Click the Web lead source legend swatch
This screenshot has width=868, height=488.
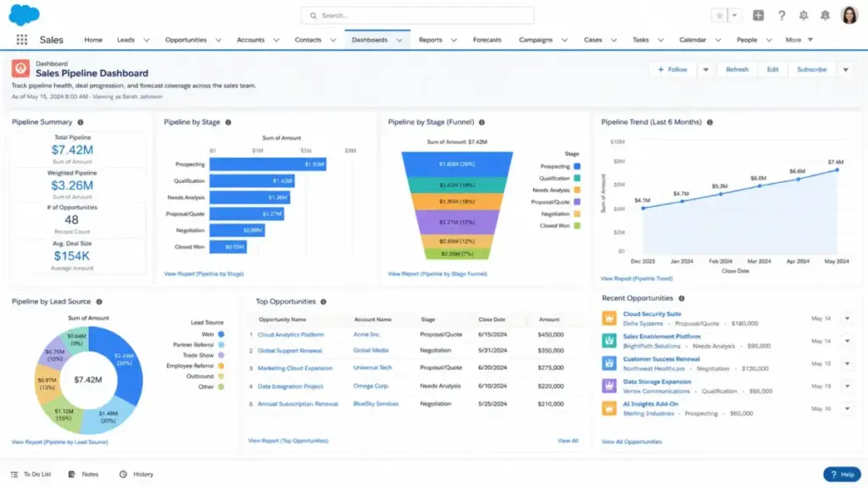(x=221, y=334)
